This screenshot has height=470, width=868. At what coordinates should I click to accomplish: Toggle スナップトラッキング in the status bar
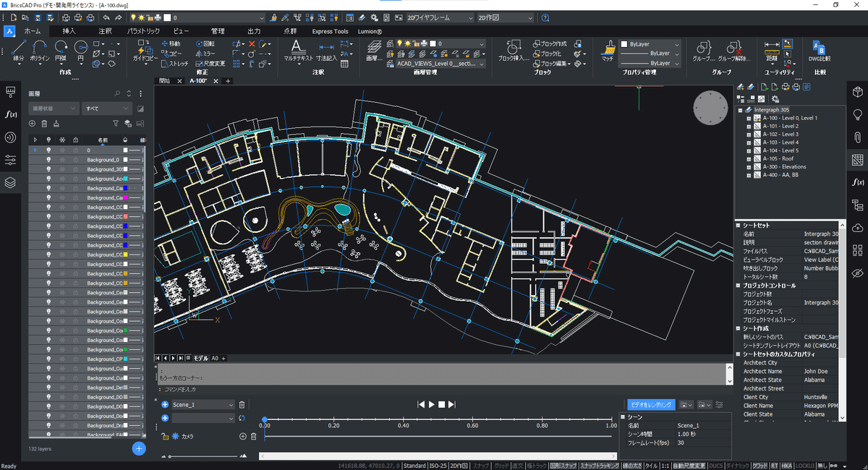pos(599,466)
